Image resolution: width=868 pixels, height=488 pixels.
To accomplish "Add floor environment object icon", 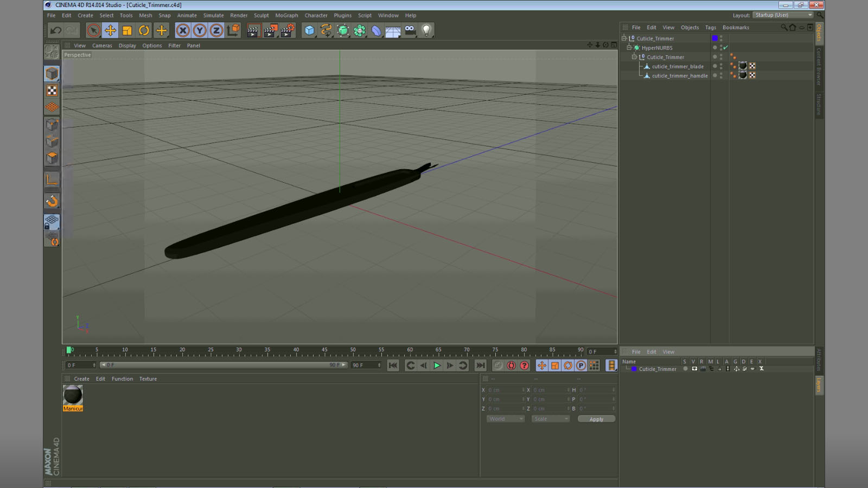I will click(393, 30).
